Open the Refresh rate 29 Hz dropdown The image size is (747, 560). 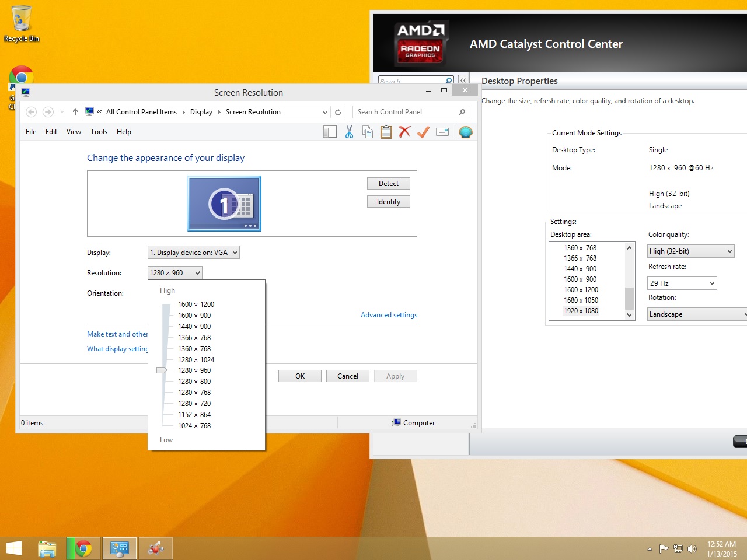point(682,283)
